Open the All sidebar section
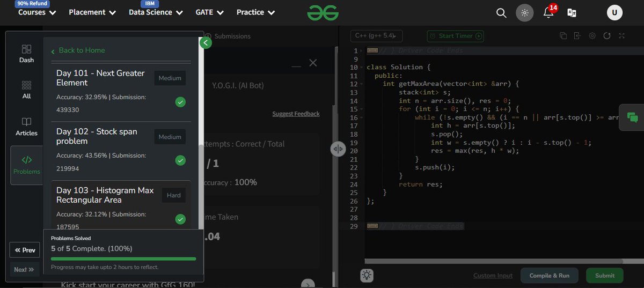Screen dimensions: 644x288 coord(26,90)
